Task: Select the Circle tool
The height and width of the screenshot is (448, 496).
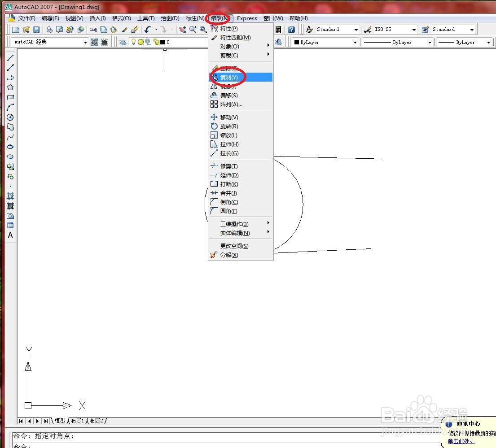Action: click(10, 117)
